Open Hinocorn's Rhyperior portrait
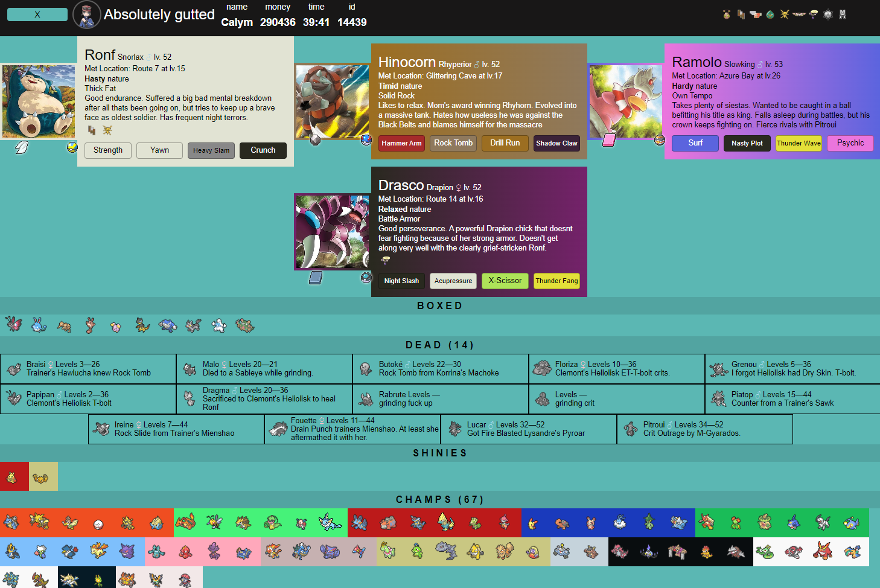The height and width of the screenshot is (588, 880). [332, 101]
